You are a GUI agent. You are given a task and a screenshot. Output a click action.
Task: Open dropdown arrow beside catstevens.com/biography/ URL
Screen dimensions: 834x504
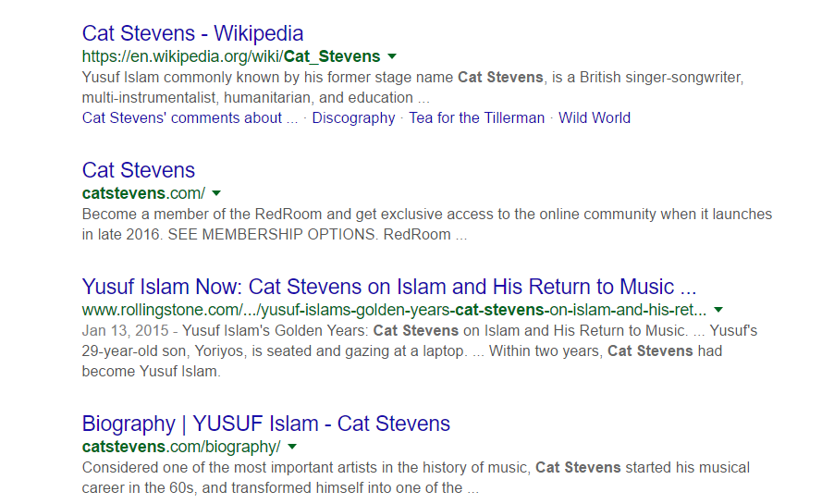292,447
